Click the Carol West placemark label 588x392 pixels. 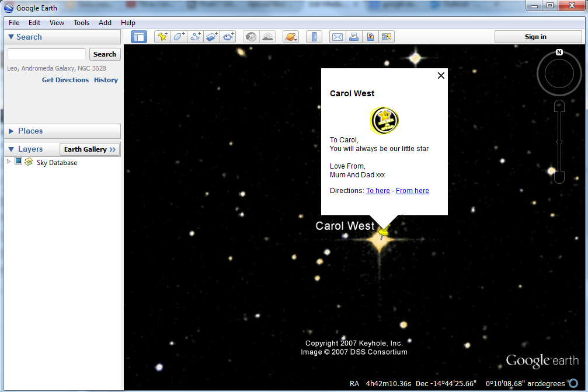click(x=345, y=226)
